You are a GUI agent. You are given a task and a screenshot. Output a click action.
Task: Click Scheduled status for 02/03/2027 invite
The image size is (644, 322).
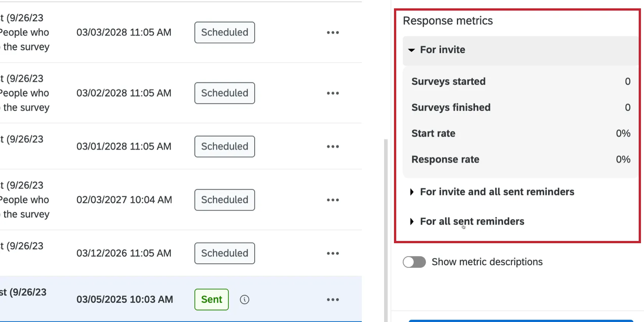coord(224,200)
